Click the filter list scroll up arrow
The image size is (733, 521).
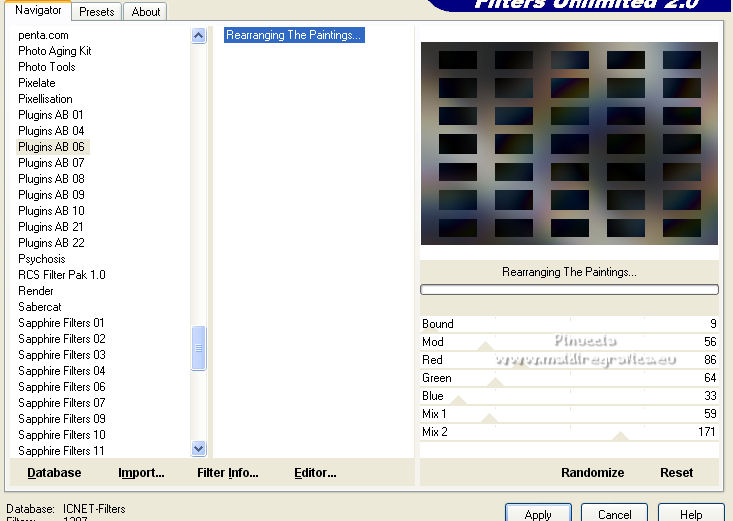pos(199,36)
